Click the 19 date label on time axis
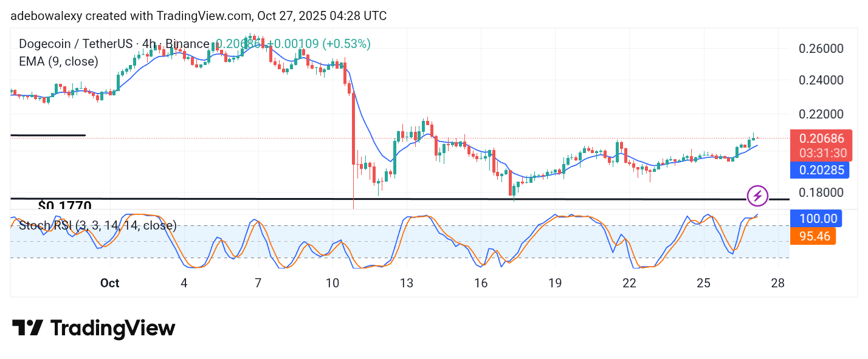 click(x=555, y=283)
